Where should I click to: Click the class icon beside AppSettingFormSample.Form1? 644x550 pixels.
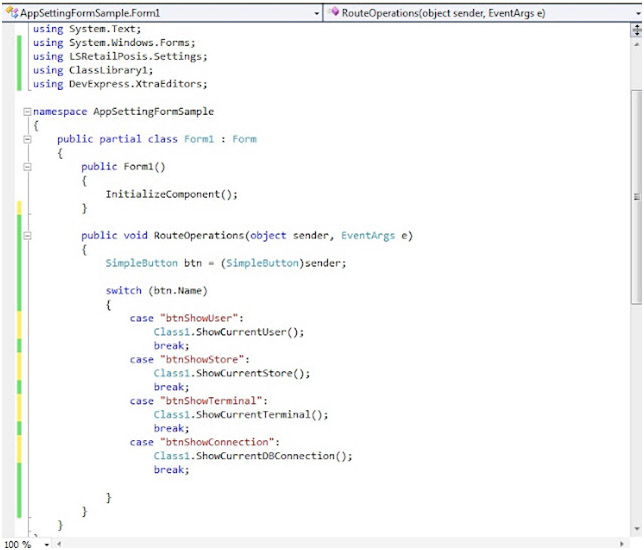click(11, 13)
